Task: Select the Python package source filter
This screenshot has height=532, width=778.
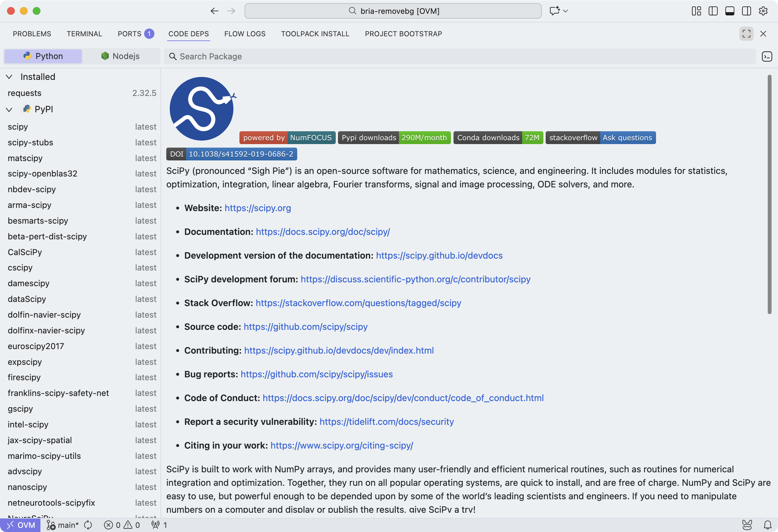Action: coord(42,56)
